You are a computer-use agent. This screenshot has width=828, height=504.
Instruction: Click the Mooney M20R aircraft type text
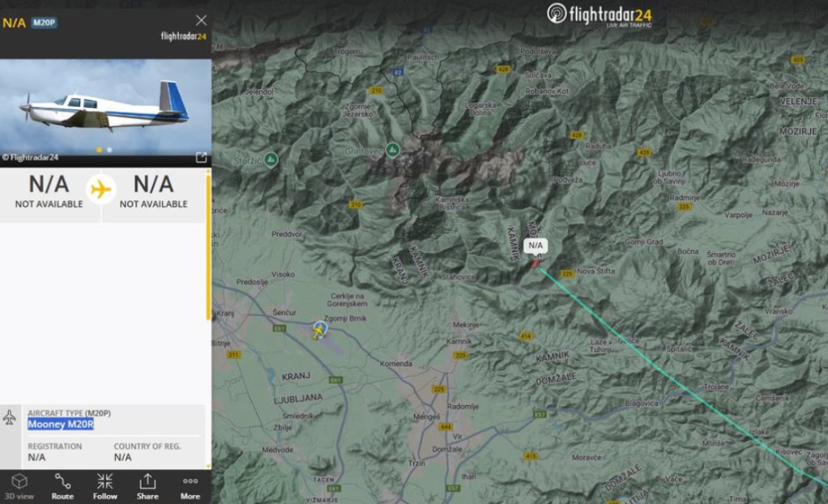(x=61, y=425)
